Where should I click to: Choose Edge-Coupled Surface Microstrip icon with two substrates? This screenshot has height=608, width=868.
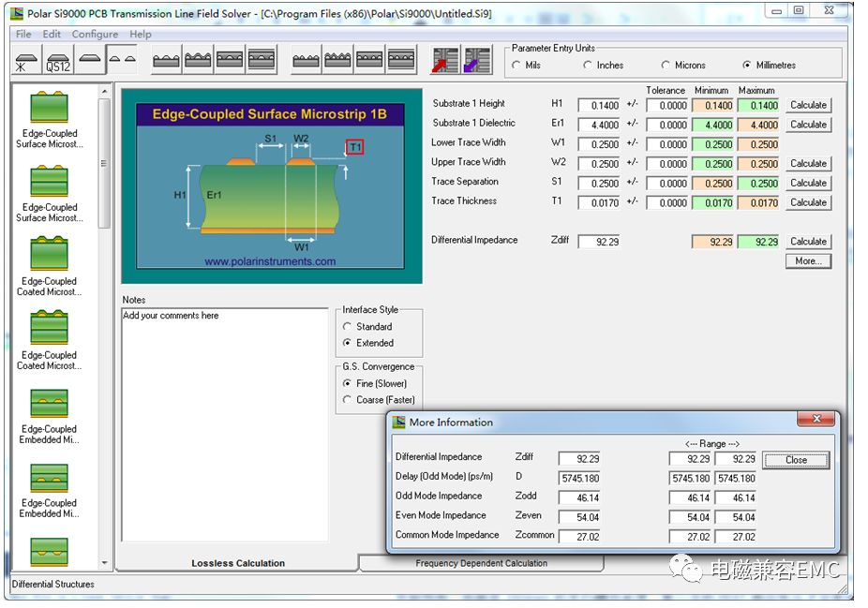(50, 181)
